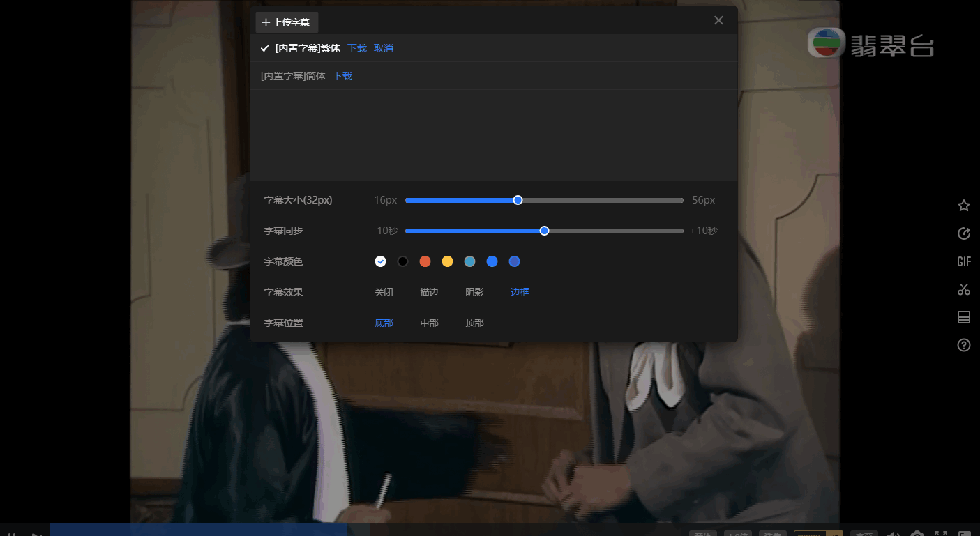The height and width of the screenshot is (536, 980).
Task: Open the 字幕 menu in control bar
Action: 864,533
